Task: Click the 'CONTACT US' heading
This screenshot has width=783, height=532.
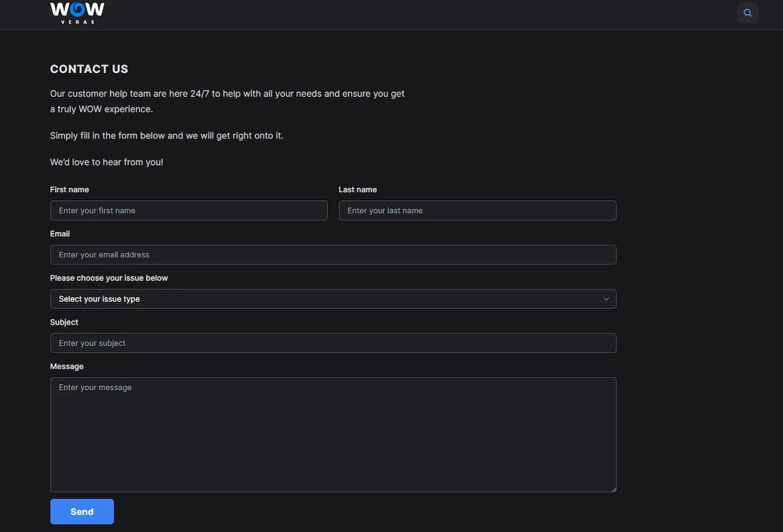Action: [x=89, y=69]
